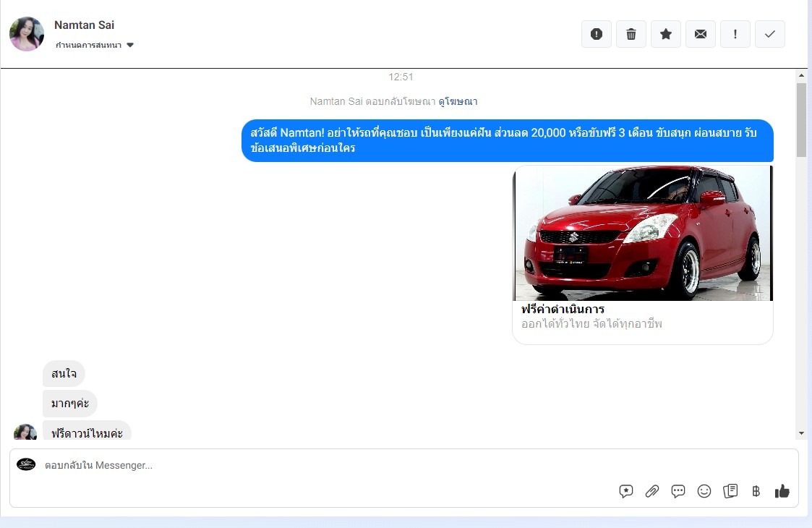The image size is (812, 528).
Task: Star this conversation with Namtan Sai
Action: [666, 34]
